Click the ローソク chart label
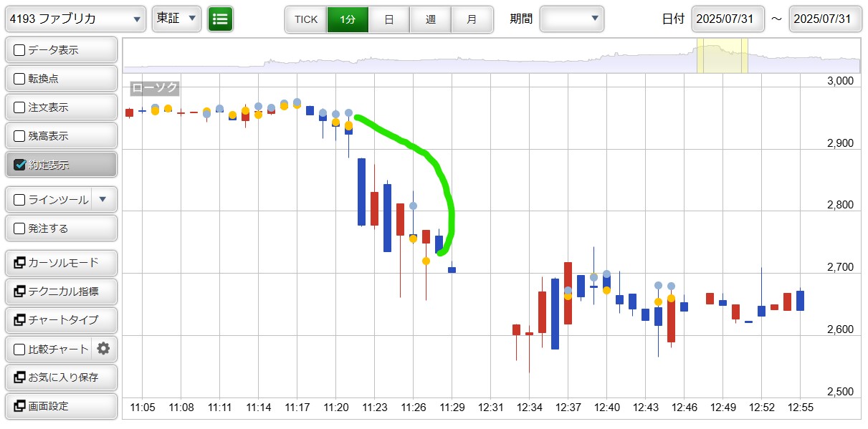The height and width of the screenshot is (429, 868). [154, 88]
